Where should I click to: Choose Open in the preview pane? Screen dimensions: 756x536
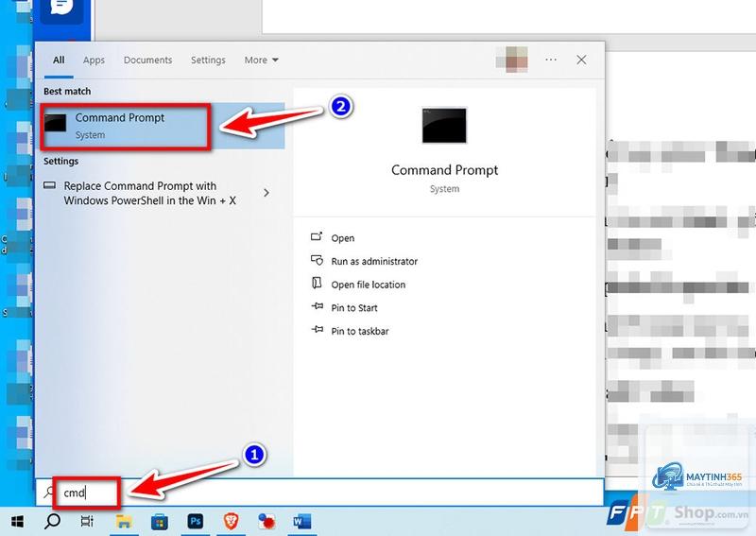click(343, 238)
